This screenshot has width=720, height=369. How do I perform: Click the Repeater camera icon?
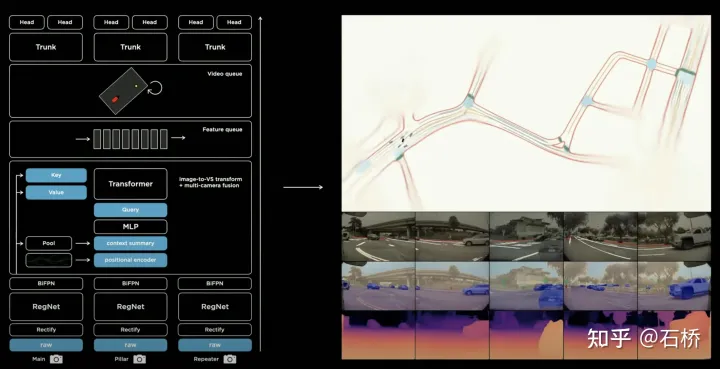(x=230, y=359)
